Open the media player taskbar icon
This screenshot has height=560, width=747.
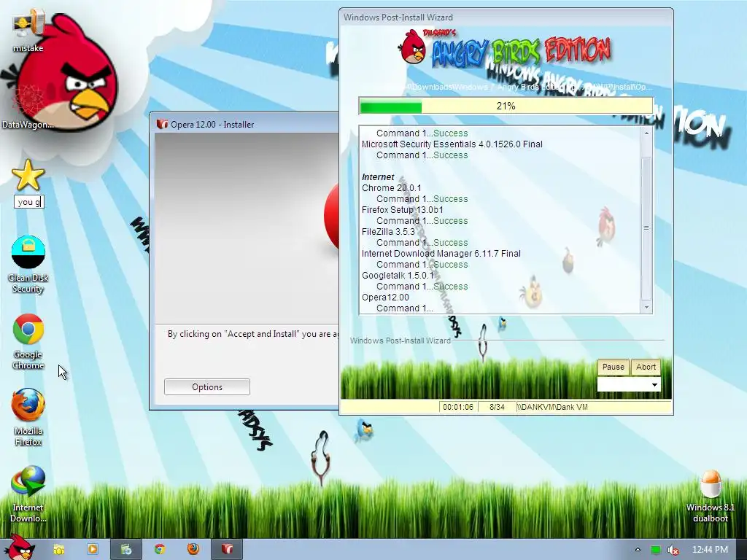[x=93, y=550]
